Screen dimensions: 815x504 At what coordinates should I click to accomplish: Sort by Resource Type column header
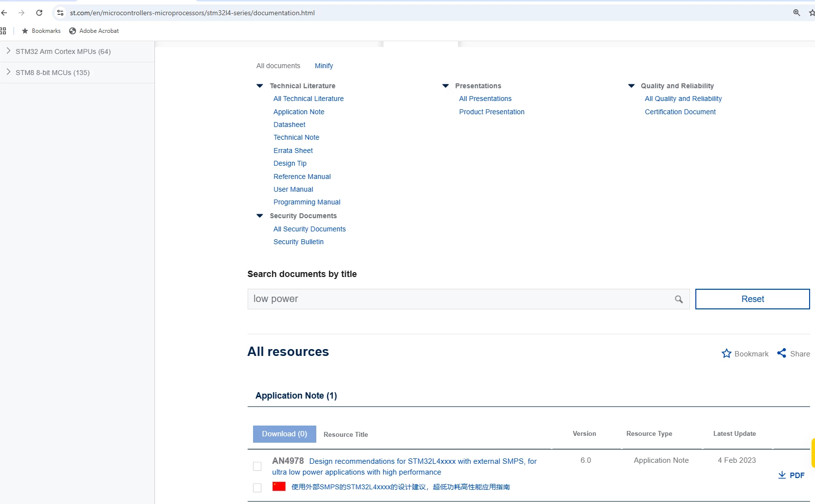coord(649,433)
